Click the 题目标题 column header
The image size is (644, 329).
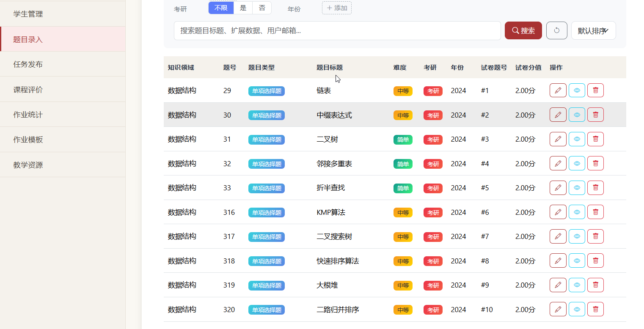[330, 68]
